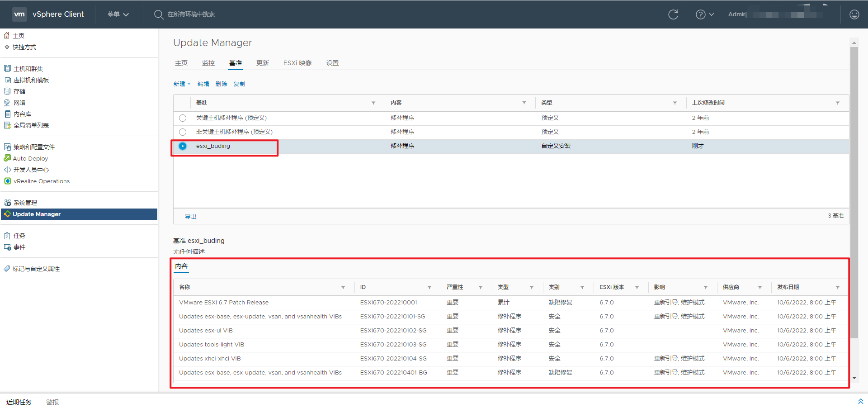Click the search all environments field
The height and width of the screenshot is (408, 868).
pyautogui.click(x=191, y=14)
